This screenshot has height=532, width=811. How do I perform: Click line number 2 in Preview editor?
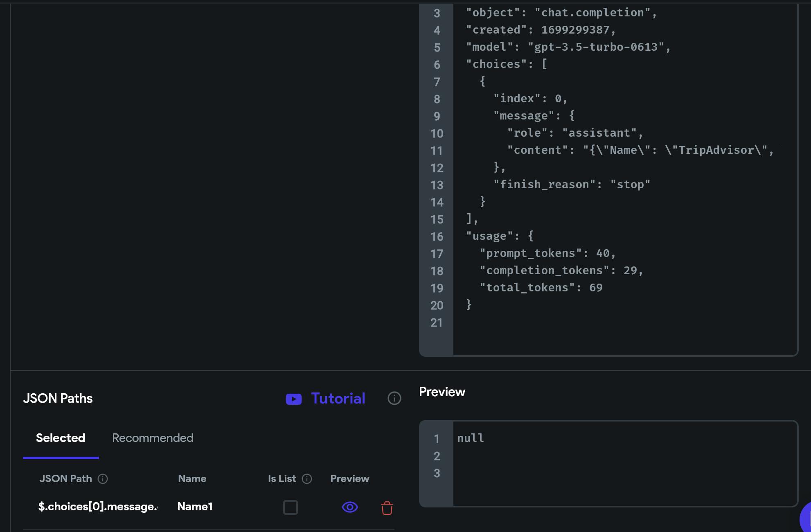437,456
